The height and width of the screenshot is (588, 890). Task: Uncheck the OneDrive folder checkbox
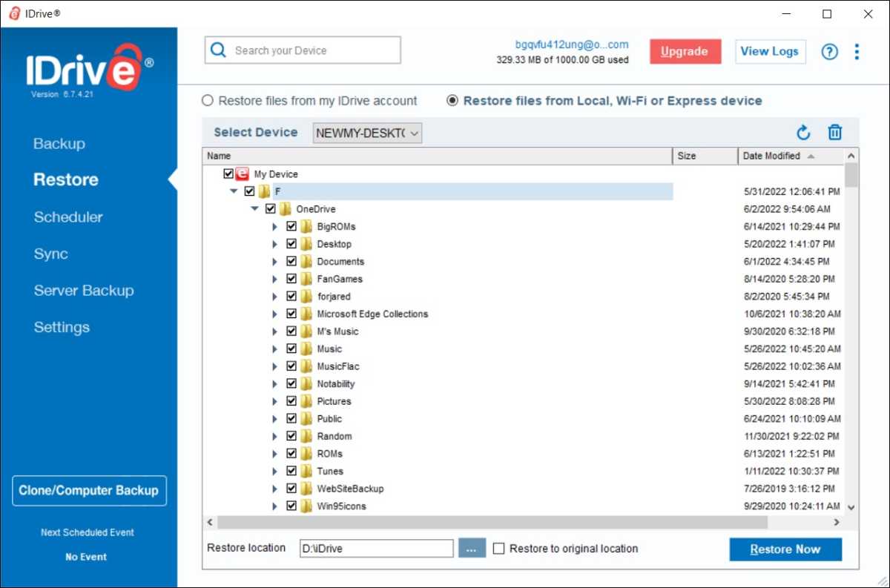270,209
